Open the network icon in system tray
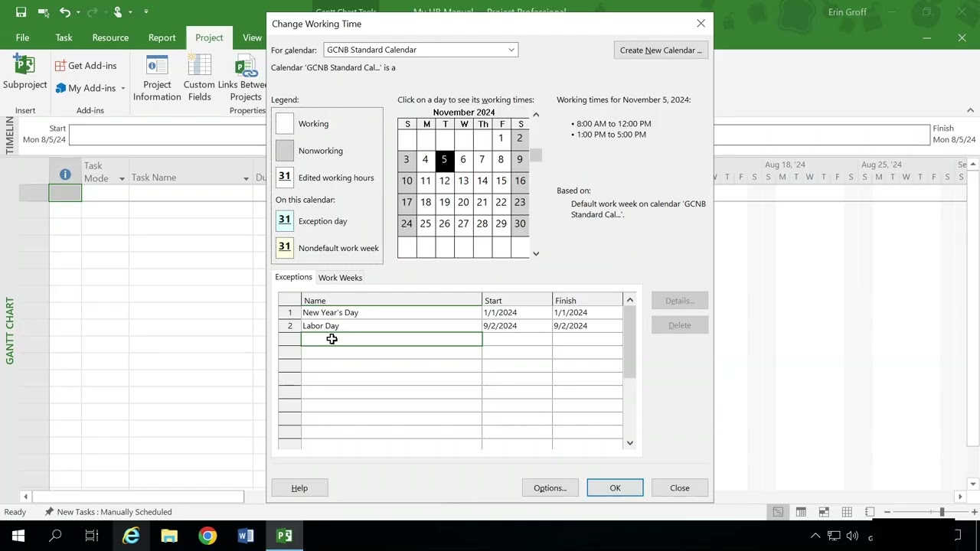980x551 pixels. click(834, 536)
